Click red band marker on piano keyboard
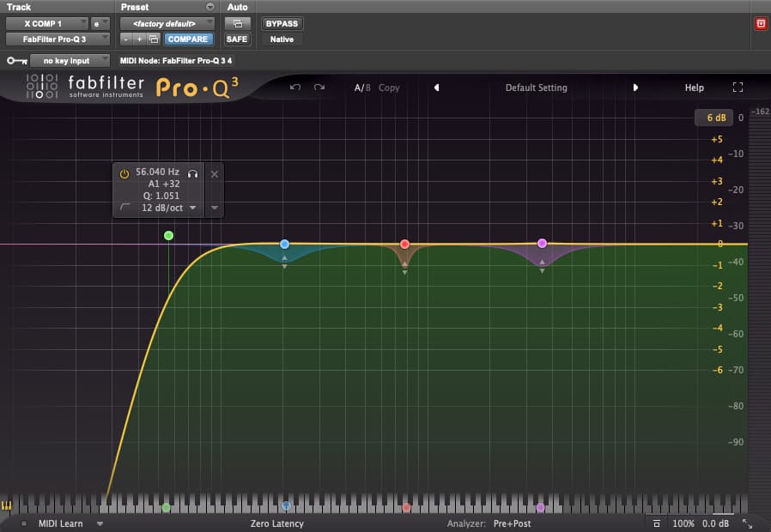771x532 pixels. (x=406, y=507)
